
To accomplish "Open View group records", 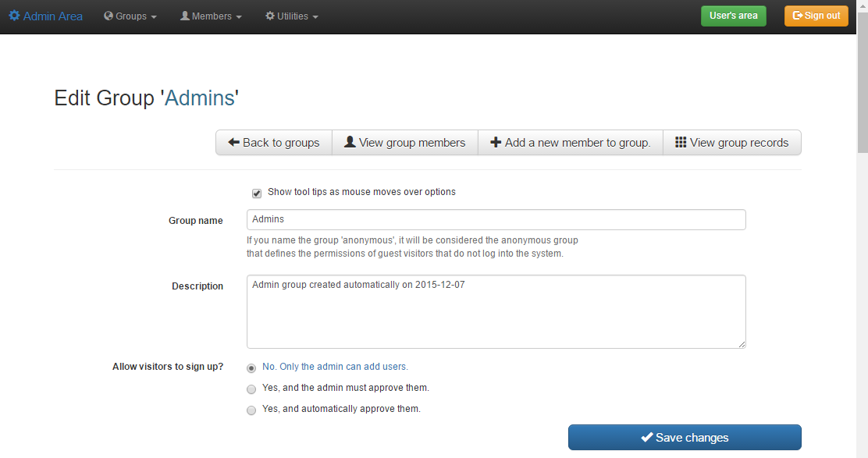I will pos(732,142).
